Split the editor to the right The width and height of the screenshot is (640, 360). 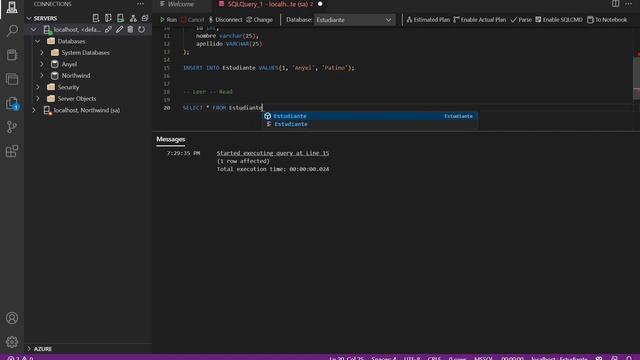click(x=615, y=4)
